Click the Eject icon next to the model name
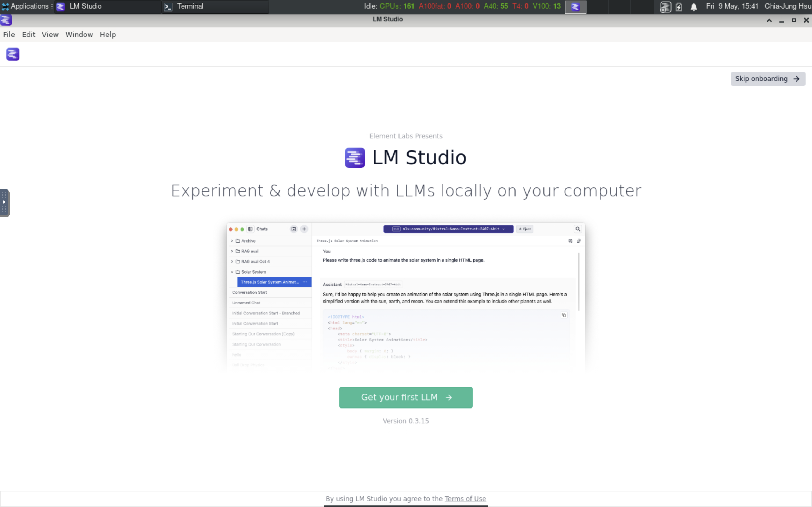812x507 pixels. click(x=524, y=229)
